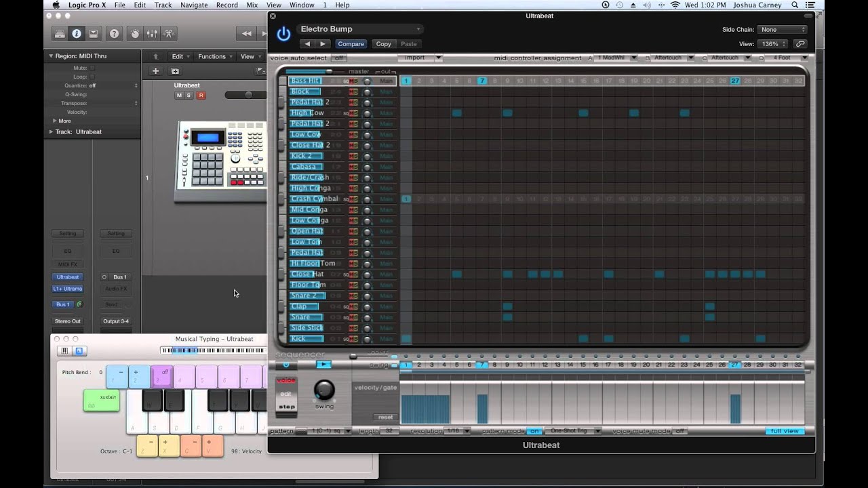The width and height of the screenshot is (868, 488).
Task: Toggle voice mute mode off button
Action: tap(679, 431)
